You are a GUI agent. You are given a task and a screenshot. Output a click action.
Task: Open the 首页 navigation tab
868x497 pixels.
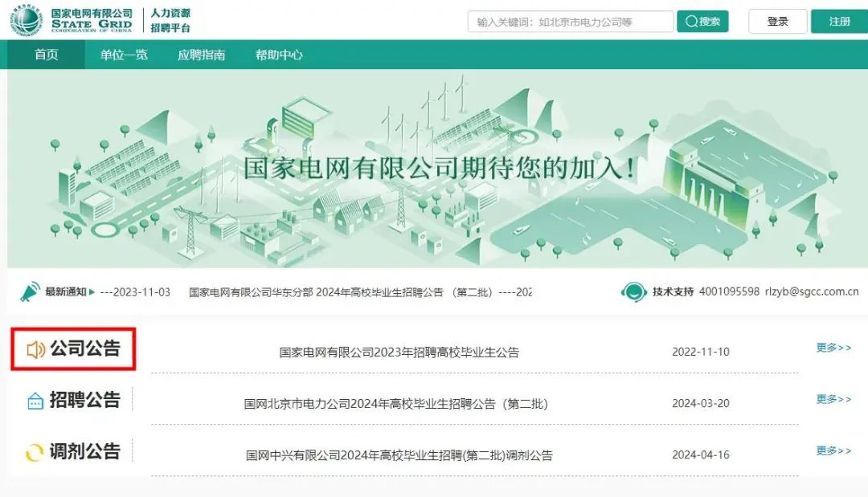47,55
